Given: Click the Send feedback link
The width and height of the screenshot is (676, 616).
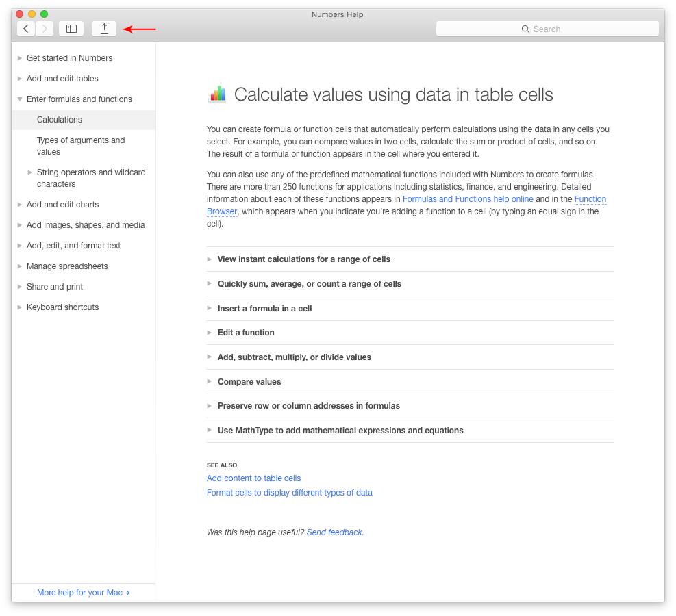Looking at the screenshot, I should tap(335, 532).
